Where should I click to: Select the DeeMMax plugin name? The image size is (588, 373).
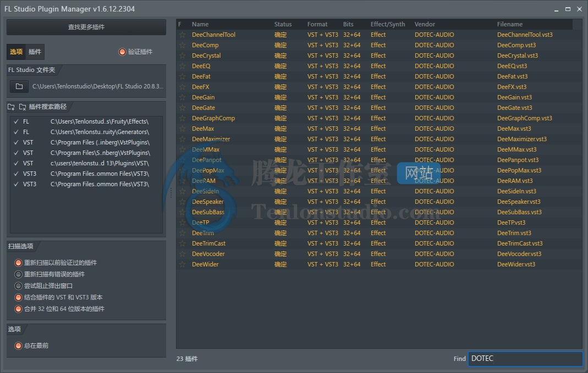click(x=206, y=149)
